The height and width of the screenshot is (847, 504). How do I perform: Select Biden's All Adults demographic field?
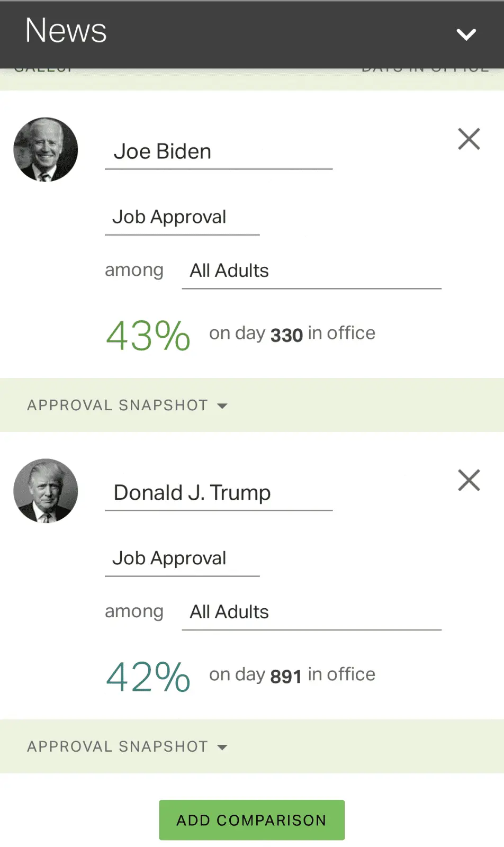click(311, 271)
